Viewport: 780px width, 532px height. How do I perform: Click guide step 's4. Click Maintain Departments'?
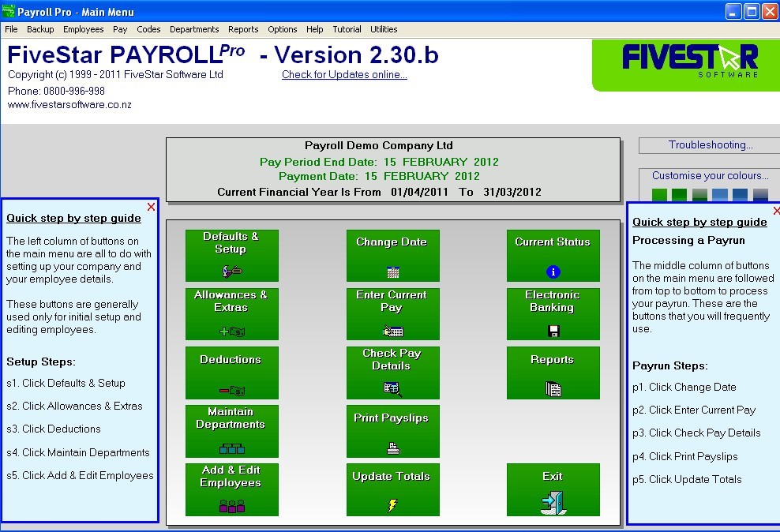pyautogui.click(x=78, y=452)
